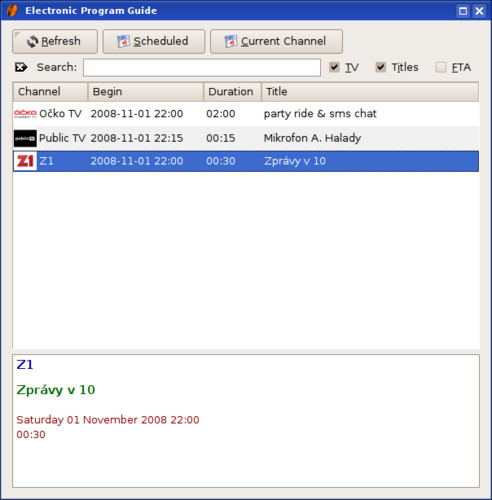Viewport: 492px width, 500px height.
Task: Click the Refresh button
Action: (x=55, y=41)
